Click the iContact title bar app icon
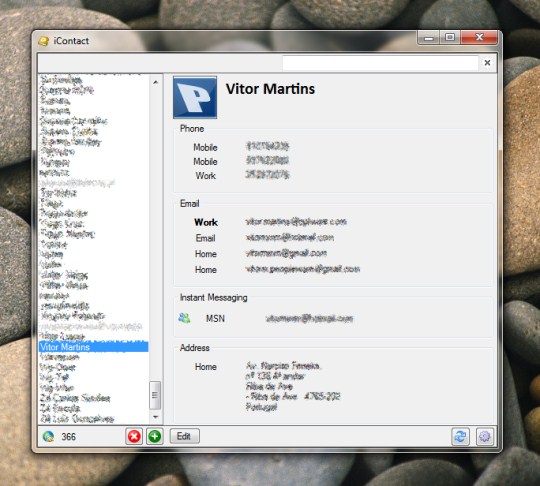The image size is (540, 486). (x=44, y=41)
